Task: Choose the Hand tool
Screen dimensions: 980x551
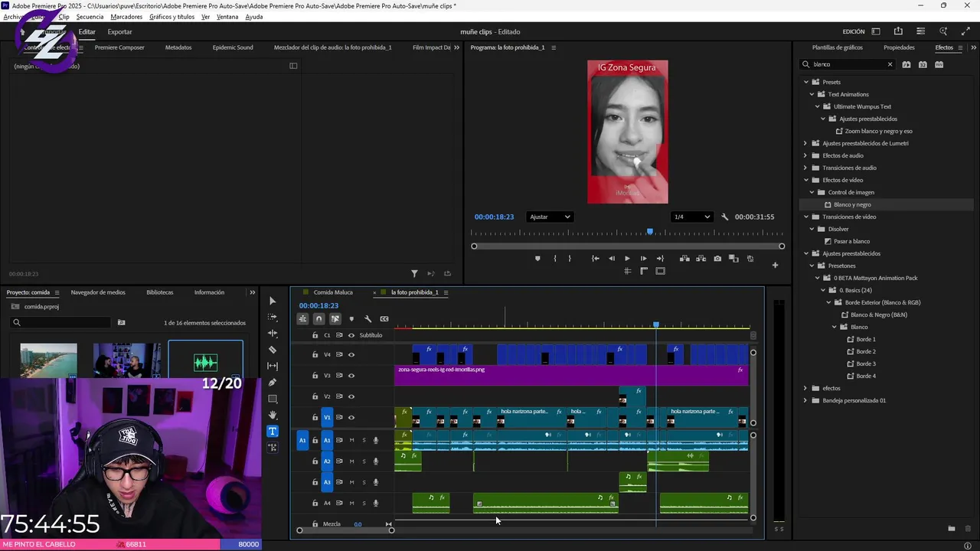Action: (273, 415)
